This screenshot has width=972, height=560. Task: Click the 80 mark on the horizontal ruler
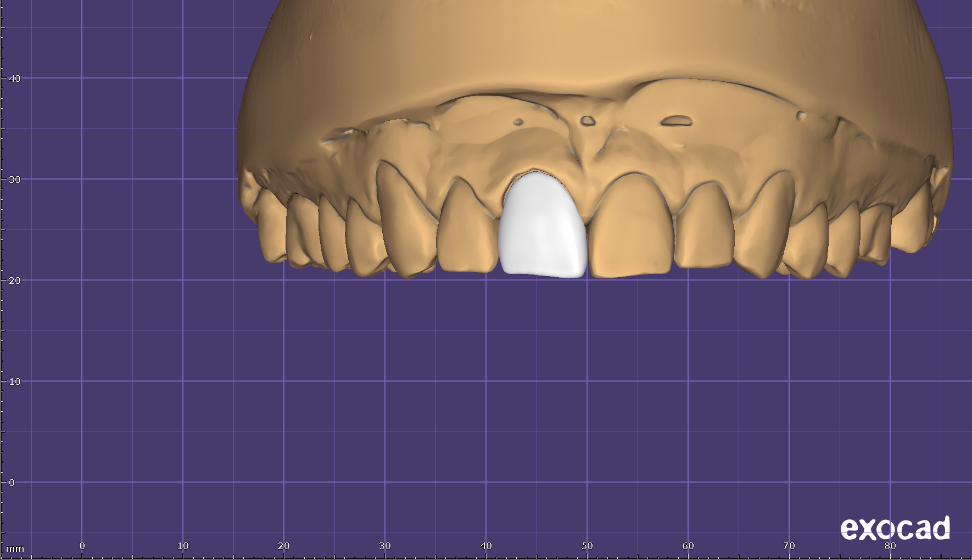890,546
